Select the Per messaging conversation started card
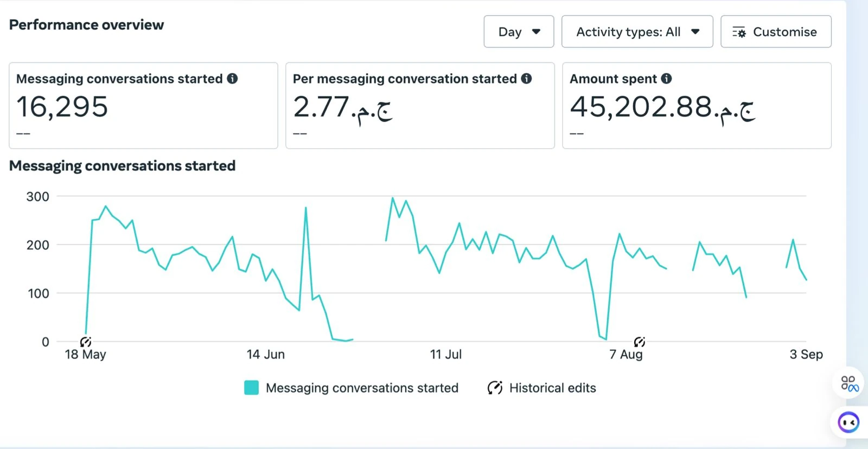Image resolution: width=868 pixels, height=449 pixels. coord(420,106)
